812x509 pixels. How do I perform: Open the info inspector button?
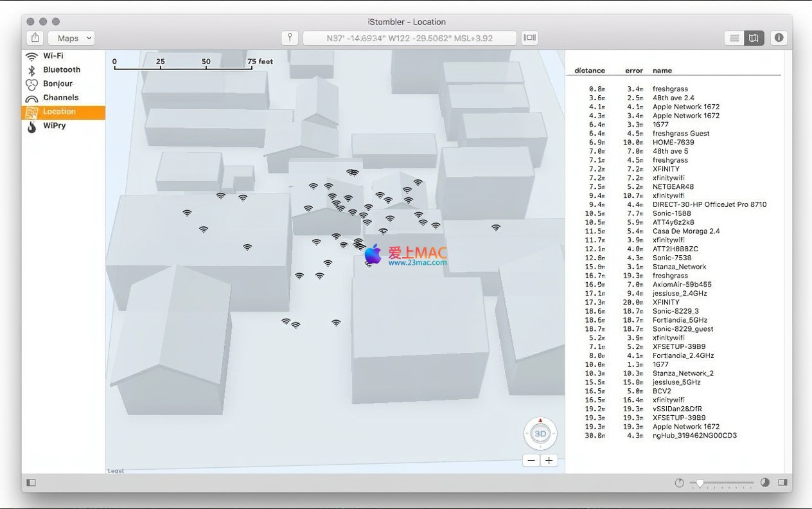(779, 38)
